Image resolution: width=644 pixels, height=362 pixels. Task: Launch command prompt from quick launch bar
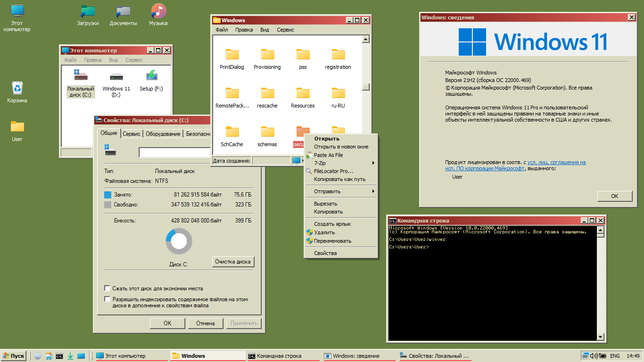pyautogui.click(x=59, y=356)
